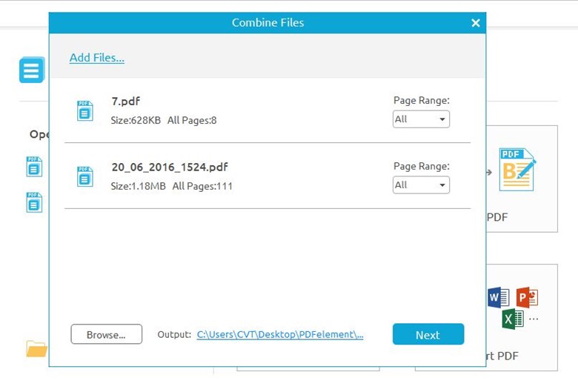Close the Combine Files dialog

click(x=476, y=23)
